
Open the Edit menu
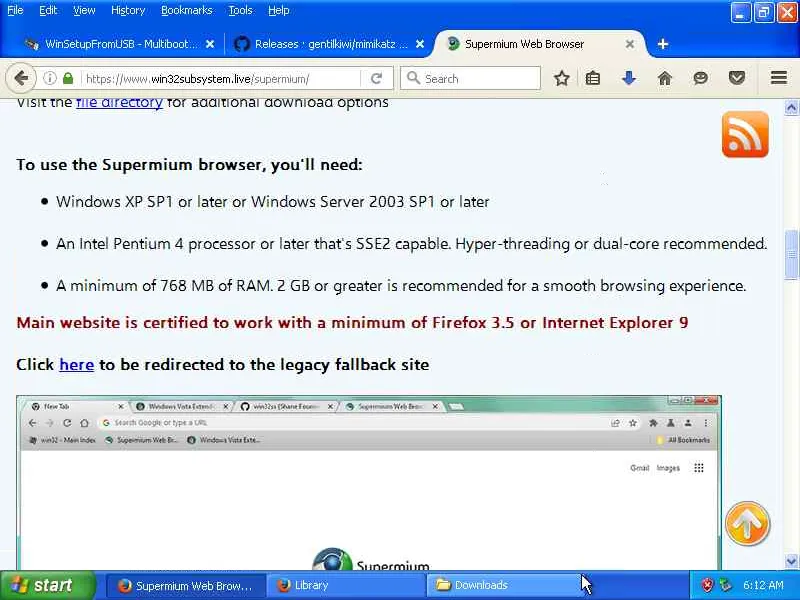tap(48, 10)
